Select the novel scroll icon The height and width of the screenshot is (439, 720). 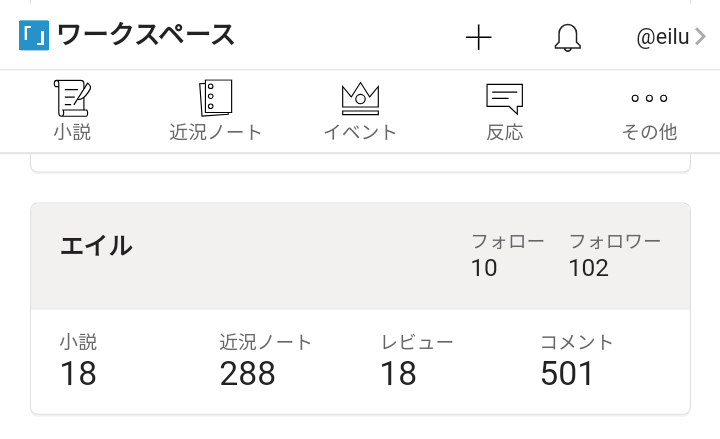click(x=72, y=96)
